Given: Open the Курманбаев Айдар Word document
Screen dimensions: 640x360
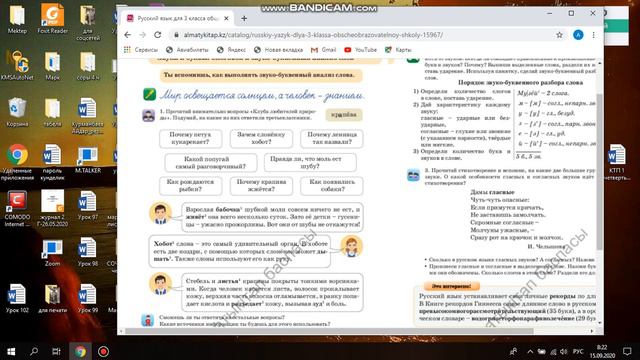Looking at the screenshot, I should tap(88, 116).
